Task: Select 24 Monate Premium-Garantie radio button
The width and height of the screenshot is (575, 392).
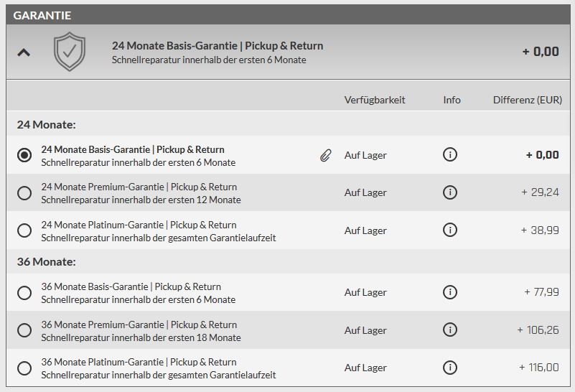Action: [x=24, y=193]
